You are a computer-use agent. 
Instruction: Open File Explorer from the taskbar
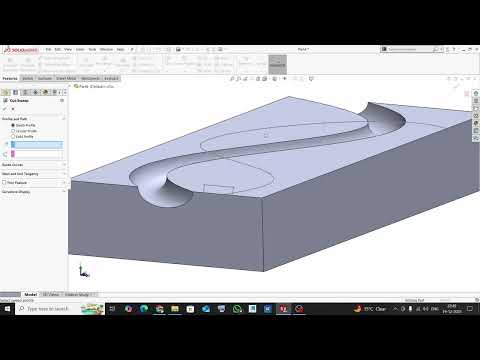coord(175,309)
